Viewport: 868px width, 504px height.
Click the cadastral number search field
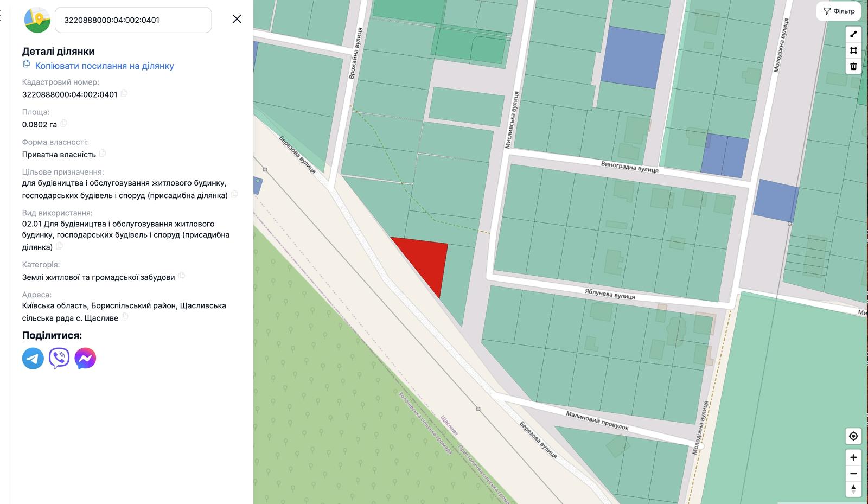tap(133, 20)
